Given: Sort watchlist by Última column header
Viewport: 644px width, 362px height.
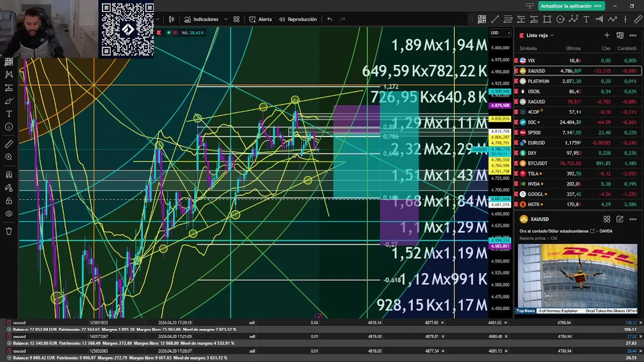Looking at the screenshot, I should tap(573, 48).
